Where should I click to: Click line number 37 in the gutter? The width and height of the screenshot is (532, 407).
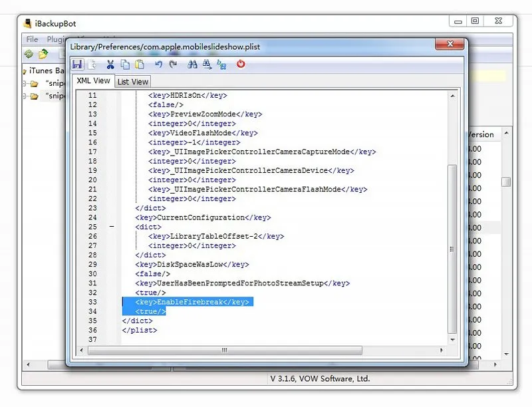[x=92, y=340]
